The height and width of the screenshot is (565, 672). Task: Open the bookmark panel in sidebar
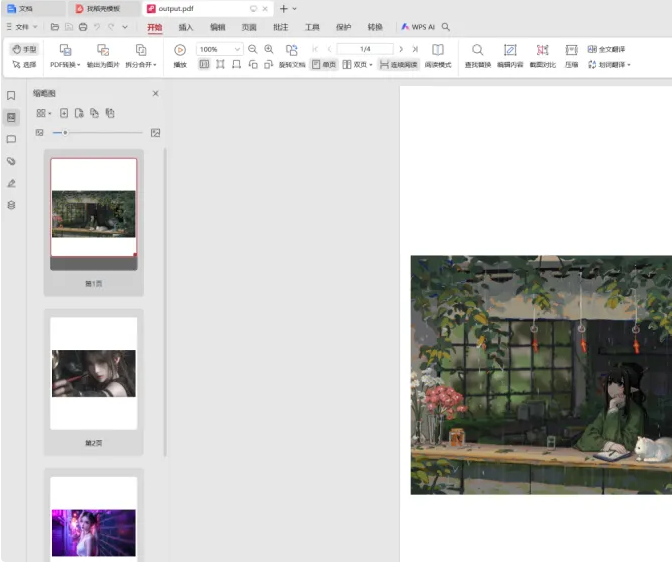[11, 96]
